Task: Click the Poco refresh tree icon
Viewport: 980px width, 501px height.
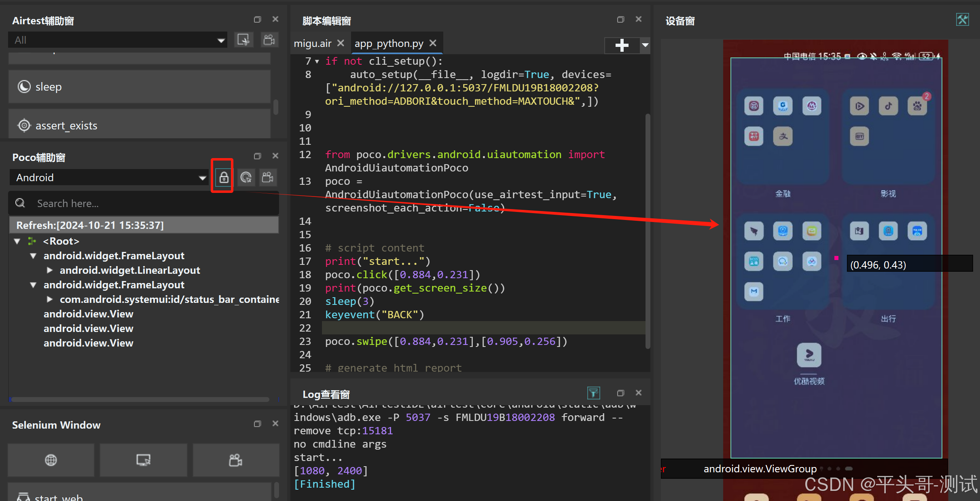Action: [246, 177]
